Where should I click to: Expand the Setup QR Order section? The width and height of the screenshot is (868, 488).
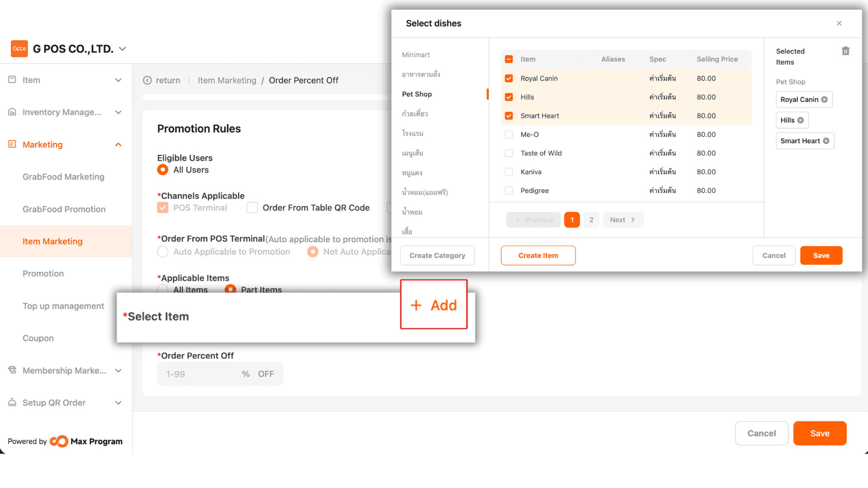coord(118,403)
